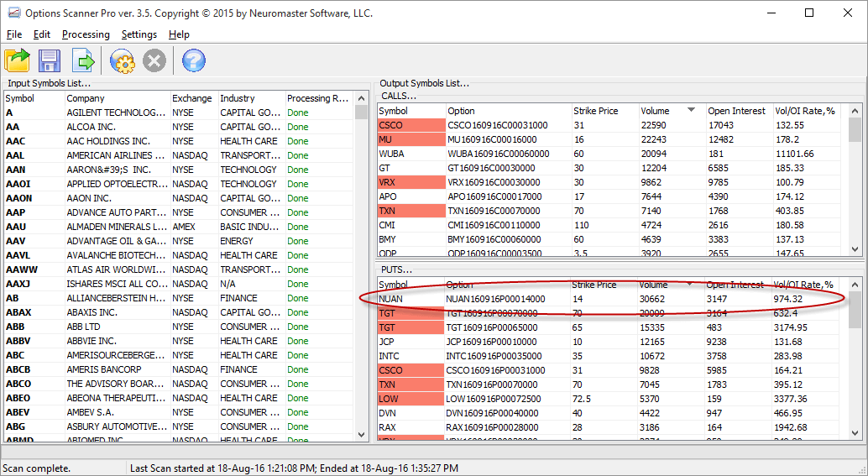
Task: Select TXN160916P00070000 put option
Action: pyautogui.click(x=492, y=384)
